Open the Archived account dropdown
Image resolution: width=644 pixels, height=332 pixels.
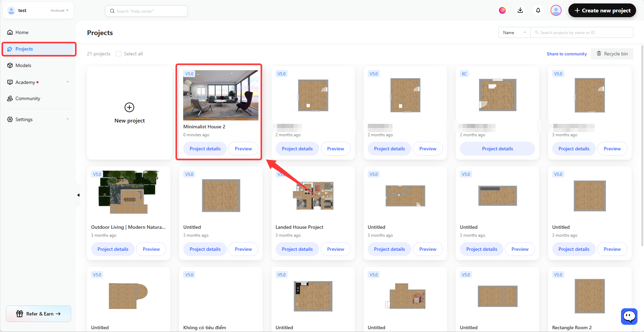[x=59, y=10]
